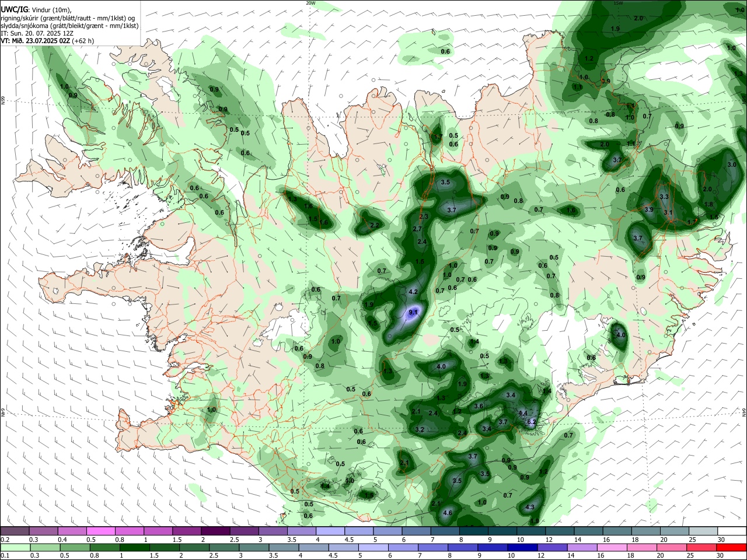Viewport: 747px width, 560px height.
Task: Click the IT: Sun. 20. 07. 2025 12Z line
Action: [x=37, y=33]
